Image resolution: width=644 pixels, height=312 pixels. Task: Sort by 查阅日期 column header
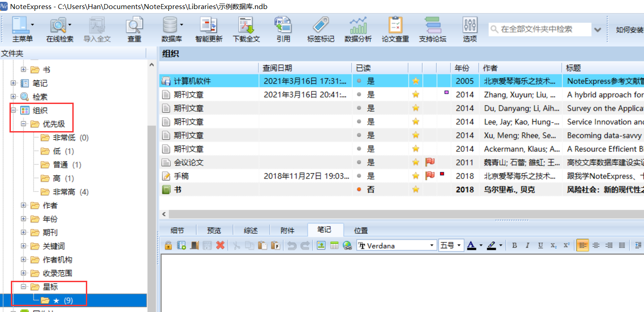[305, 68]
